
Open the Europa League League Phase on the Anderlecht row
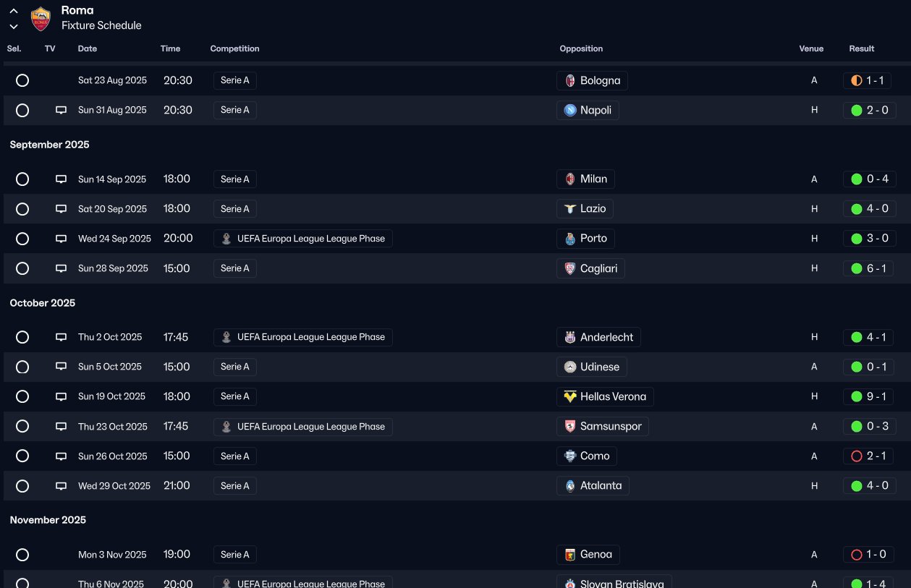click(x=303, y=337)
